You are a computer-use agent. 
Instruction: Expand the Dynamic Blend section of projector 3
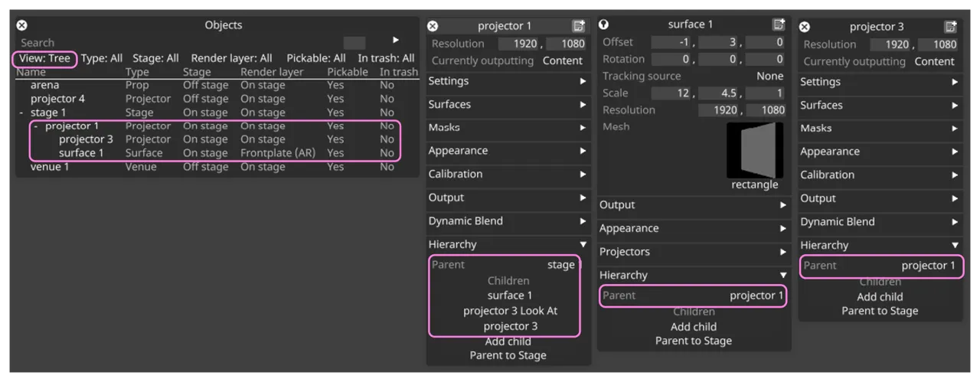point(880,222)
